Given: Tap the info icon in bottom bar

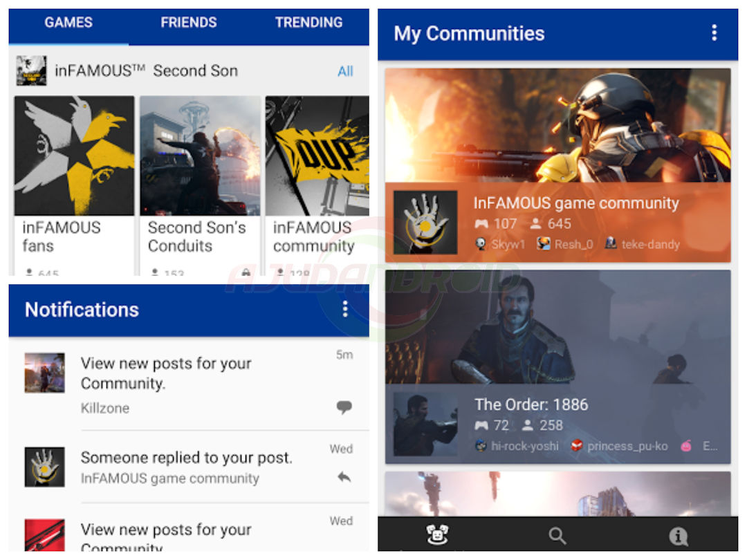Looking at the screenshot, I should 679,536.
